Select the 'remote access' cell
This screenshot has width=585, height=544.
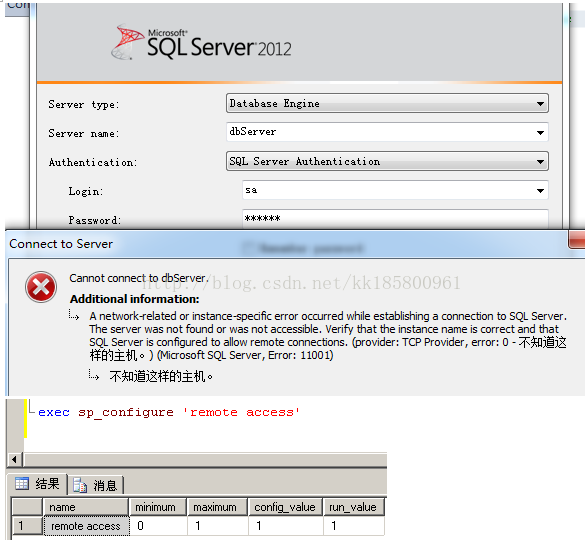pos(86,526)
